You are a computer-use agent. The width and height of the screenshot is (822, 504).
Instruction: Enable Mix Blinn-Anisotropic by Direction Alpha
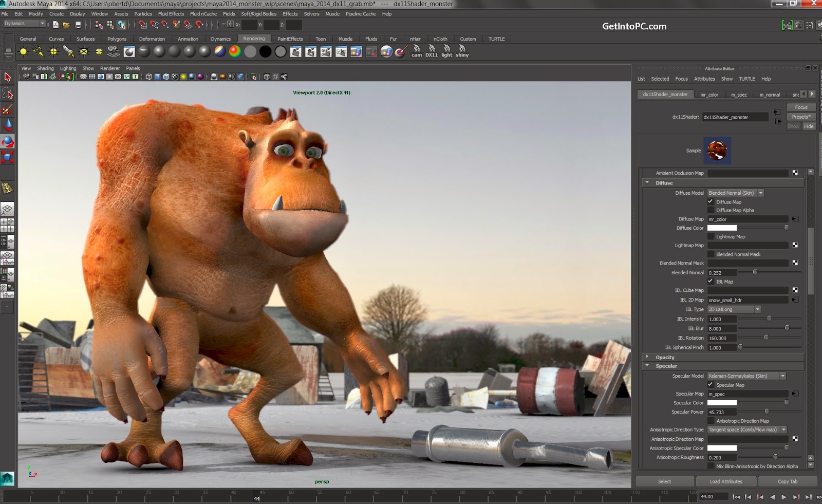click(711, 466)
